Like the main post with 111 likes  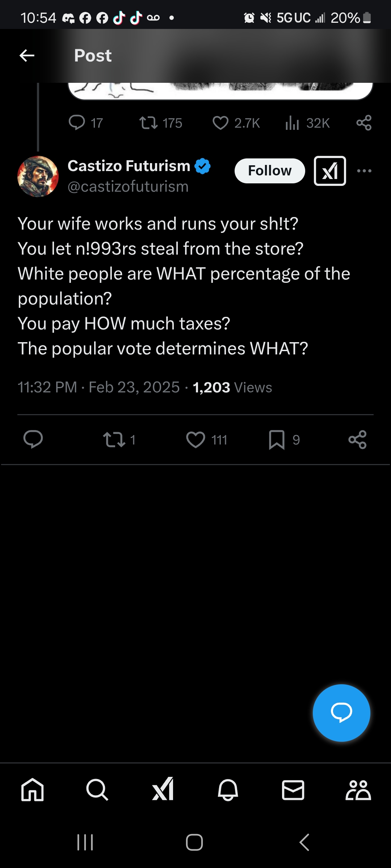[x=196, y=440]
